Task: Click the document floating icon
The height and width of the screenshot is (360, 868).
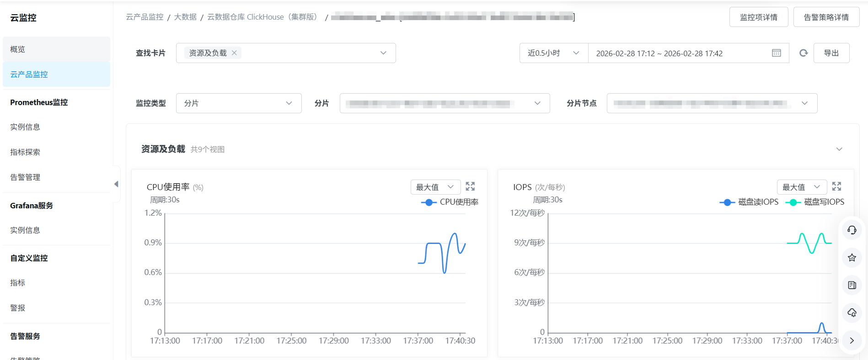Action: click(852, 285)
